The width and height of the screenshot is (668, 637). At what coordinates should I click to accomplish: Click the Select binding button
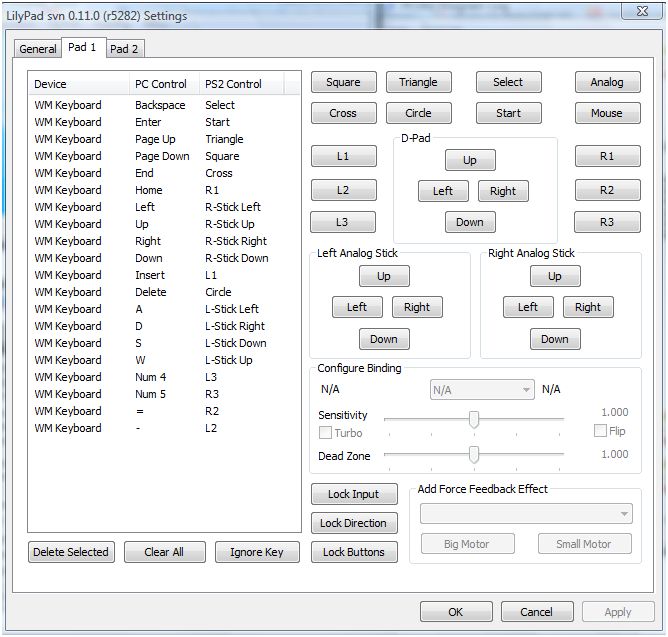508,82
